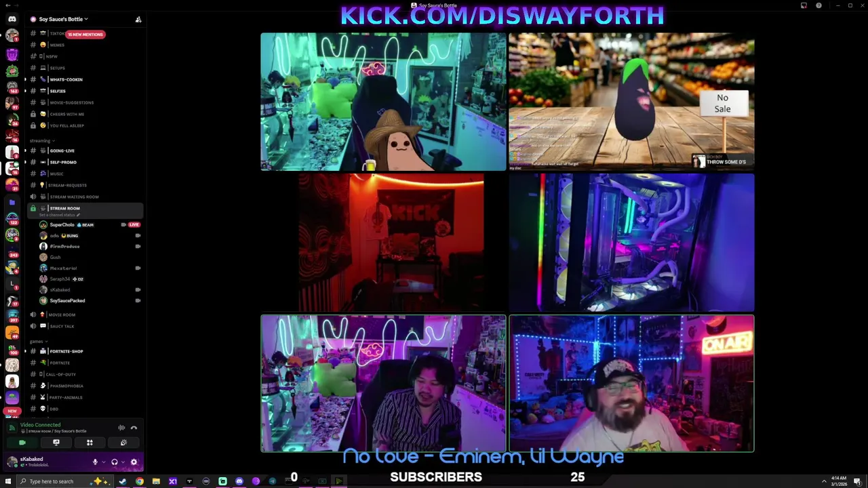Jump to 15 NEW MENTIONS pill
Screen dimensions: 868x488
coord(85,34)
